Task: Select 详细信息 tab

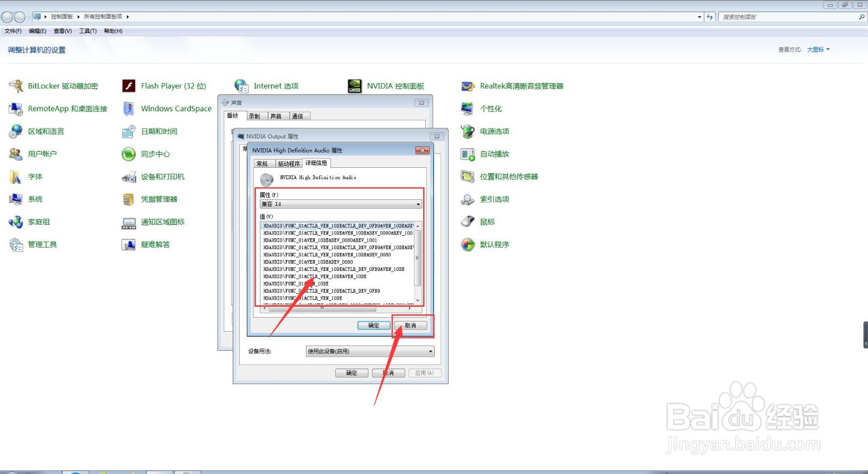Action: click(x=316, y=163)
